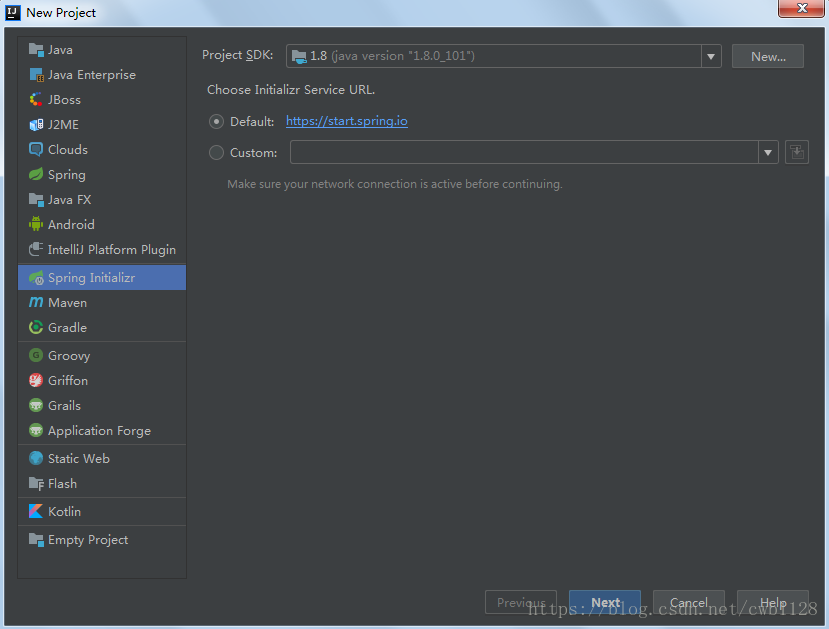Click the Flash folder icon
The height and width of the screenshot is (629, 829).
point(36,483)
